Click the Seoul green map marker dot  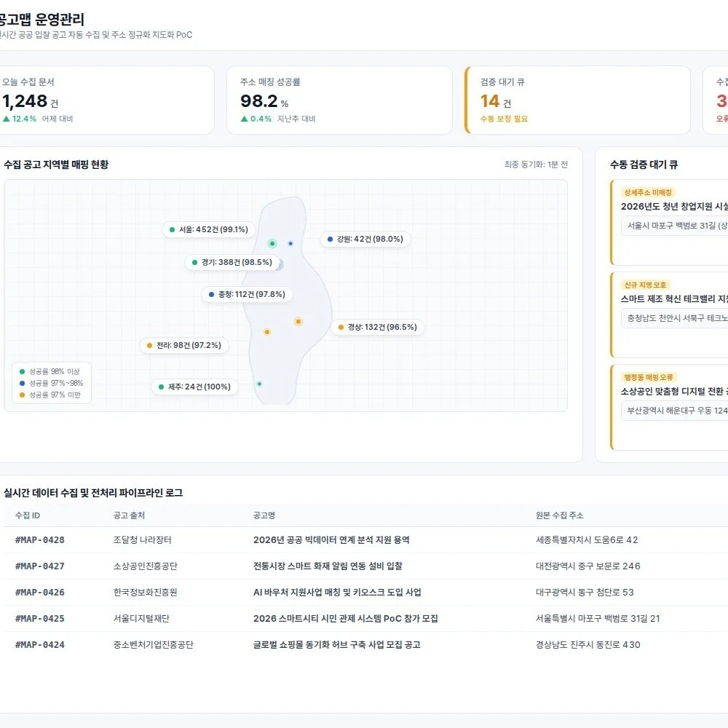click(272, 243)
